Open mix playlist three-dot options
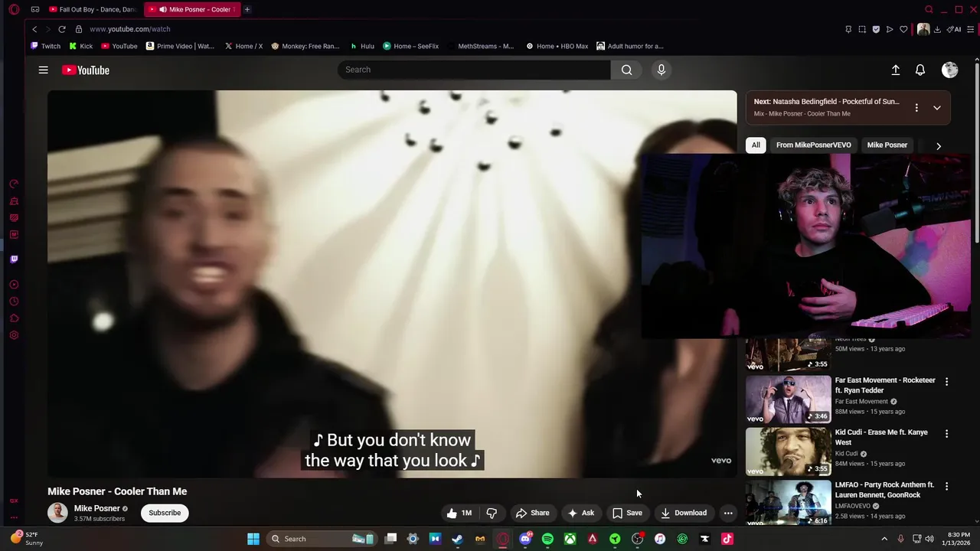The height and width of the screenshot is (551, 980). pyautogui.click(x=916, y=108)
